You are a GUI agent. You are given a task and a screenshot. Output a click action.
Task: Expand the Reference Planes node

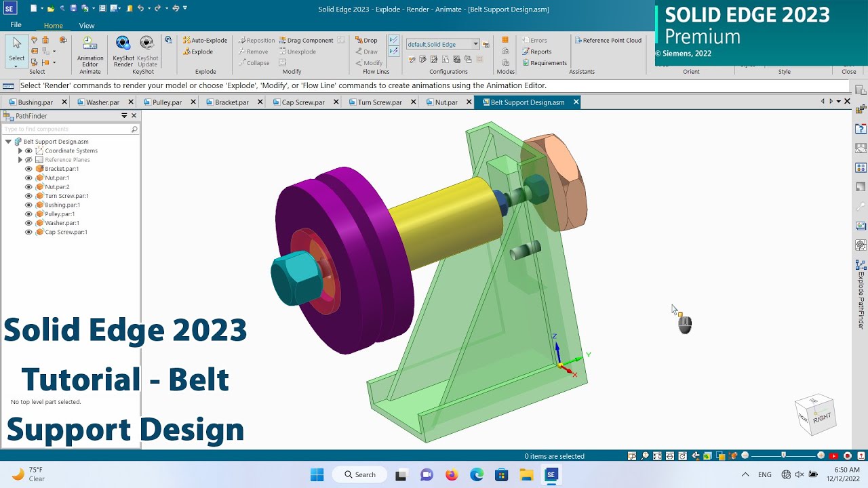coord(20,160)
